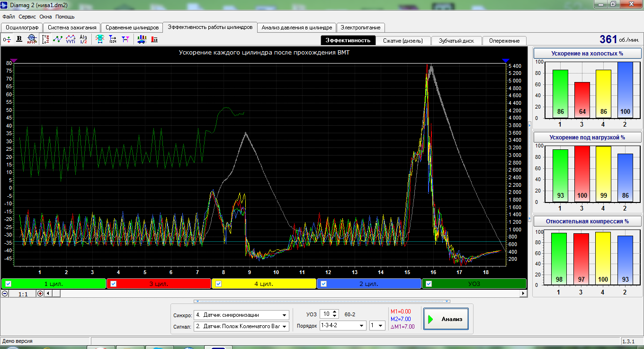Toggle the bold 'B' toolbar icon

click(19, 39)
